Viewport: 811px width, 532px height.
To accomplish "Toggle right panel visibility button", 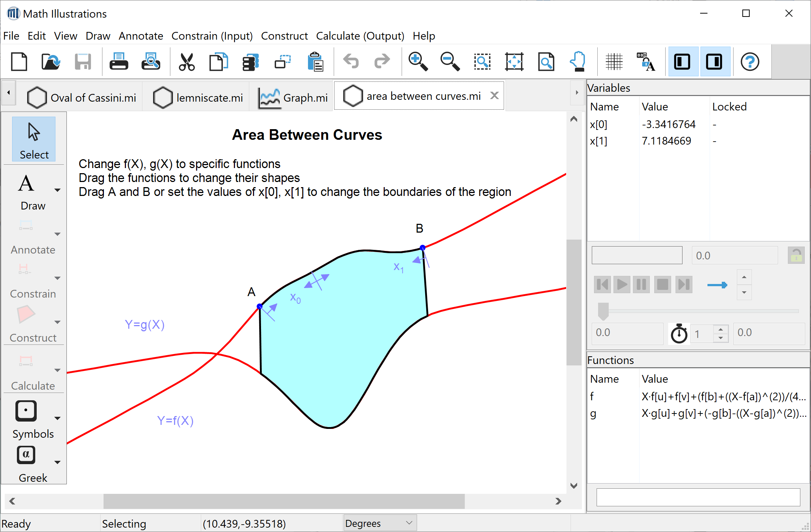I will pos(714,61).
